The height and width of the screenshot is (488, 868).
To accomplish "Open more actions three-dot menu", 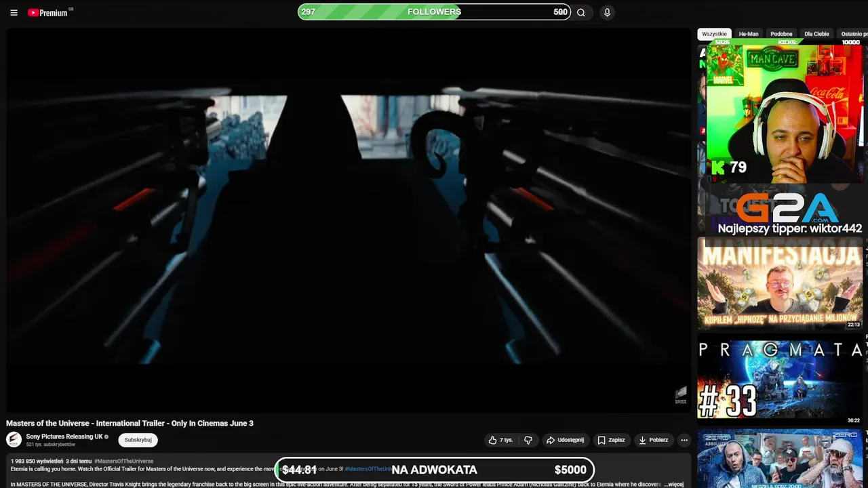I will (x=684, y=440).
